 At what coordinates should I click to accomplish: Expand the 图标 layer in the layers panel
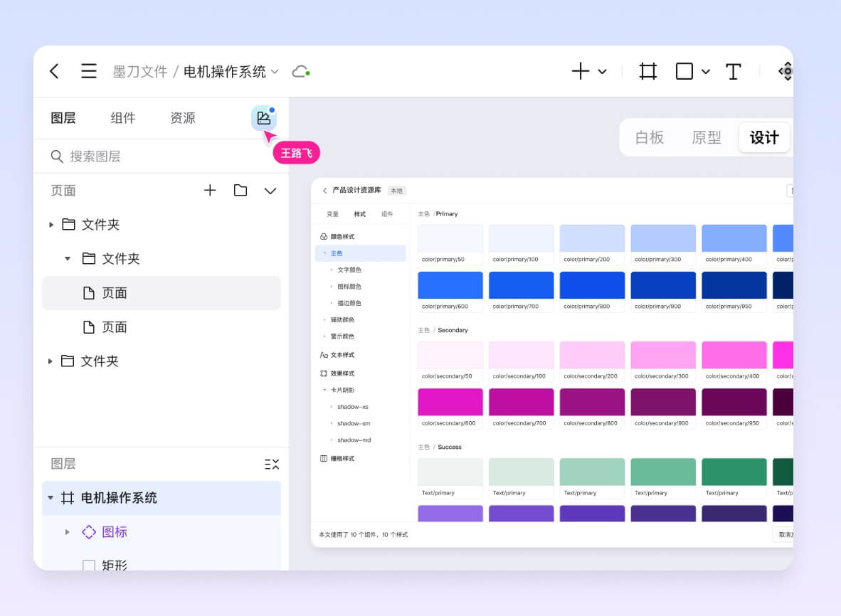point(67,531)
